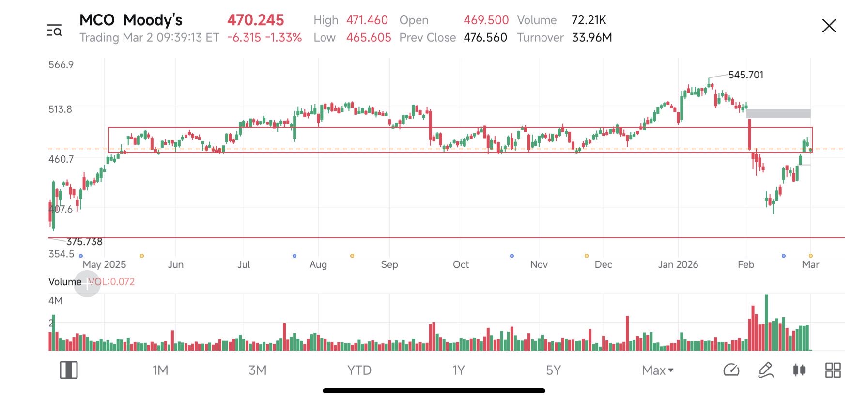
Task: Select the YTD range
Action: click(x=359, y=370)
